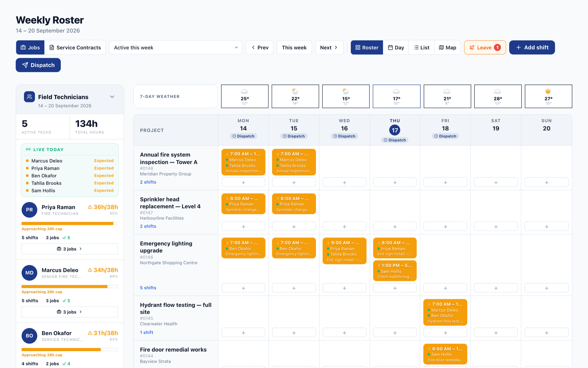Open the 2 shifts link for Sprinkler head replacement
The height and width of the screenshot is (368, 588).
(148, 226)
